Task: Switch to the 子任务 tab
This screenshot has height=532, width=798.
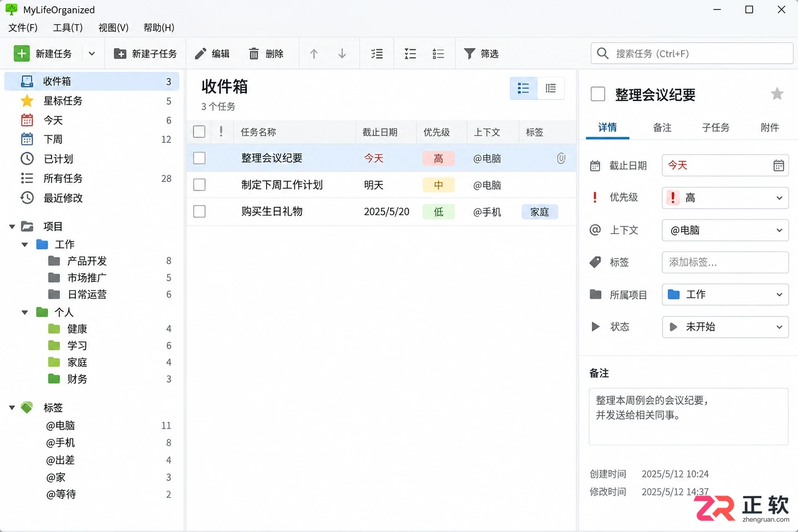Action: click(x=715, y=127)
